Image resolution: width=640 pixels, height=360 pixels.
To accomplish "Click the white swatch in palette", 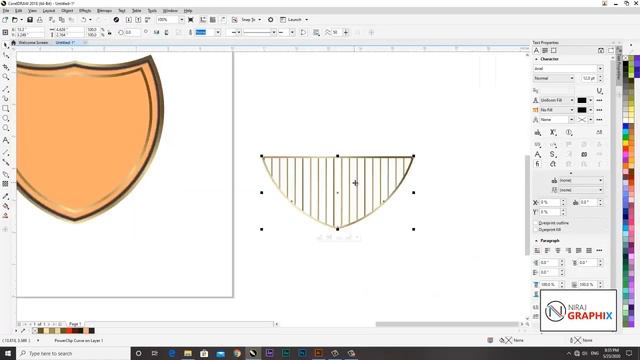I will tap(625, 120).
